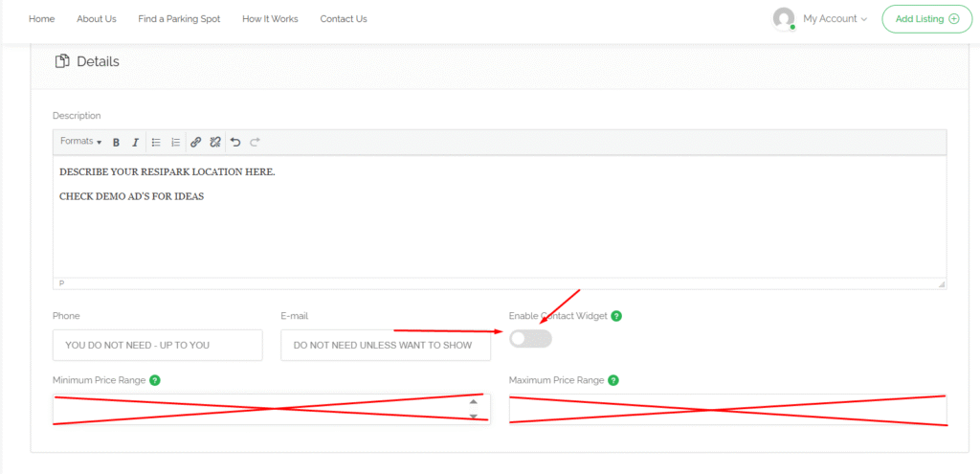Viewport: 980px width, 474px height.
Task: Apply bold formatting in the description editor
Action: pos(116,143)
